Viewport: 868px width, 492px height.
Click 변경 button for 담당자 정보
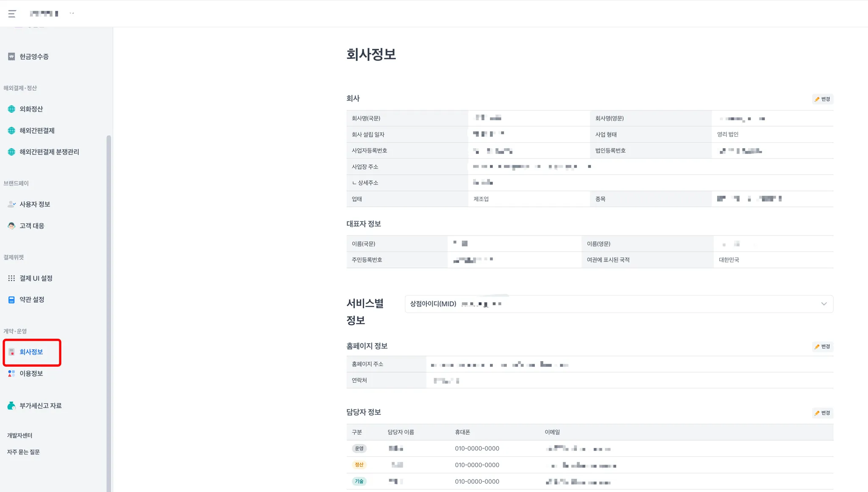click(x=822, y=413)
